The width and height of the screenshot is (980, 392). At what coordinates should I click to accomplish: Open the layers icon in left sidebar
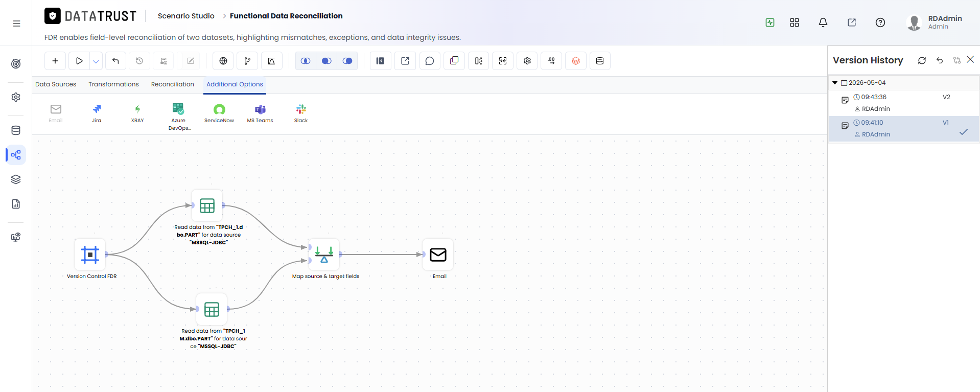[x=16, y=179]
